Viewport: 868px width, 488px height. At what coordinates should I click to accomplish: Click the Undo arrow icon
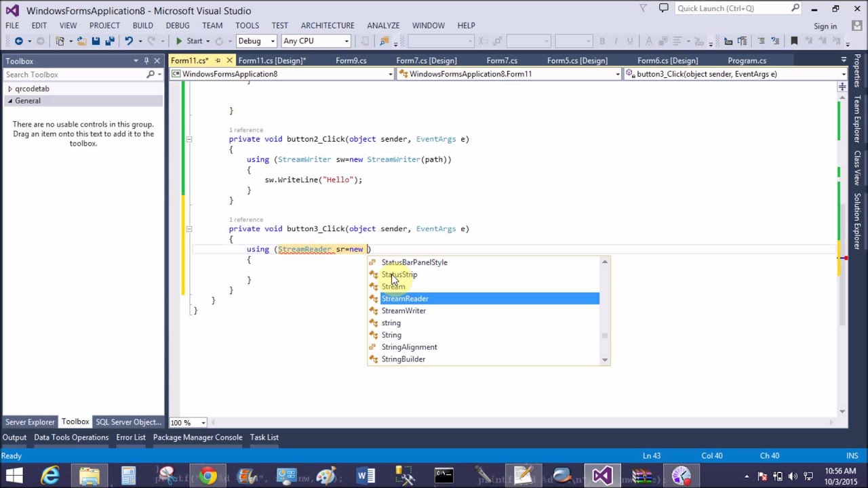[128, 41]
